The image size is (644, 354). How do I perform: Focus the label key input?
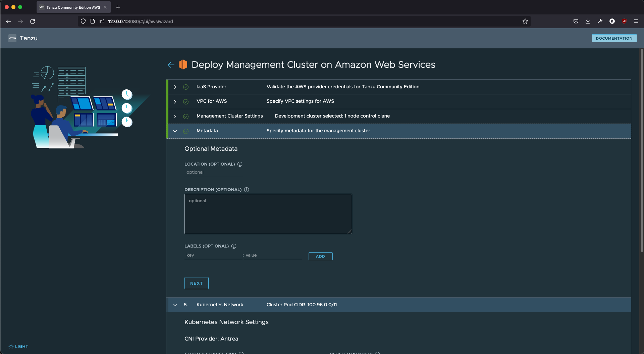[x=213, y=255]
